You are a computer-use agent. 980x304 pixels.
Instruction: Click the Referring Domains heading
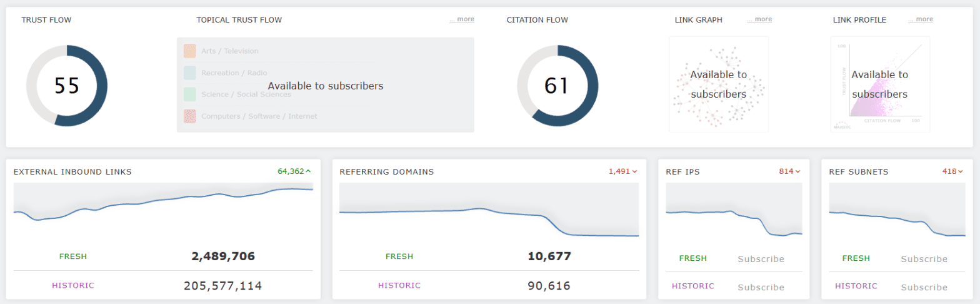point(387,172)
